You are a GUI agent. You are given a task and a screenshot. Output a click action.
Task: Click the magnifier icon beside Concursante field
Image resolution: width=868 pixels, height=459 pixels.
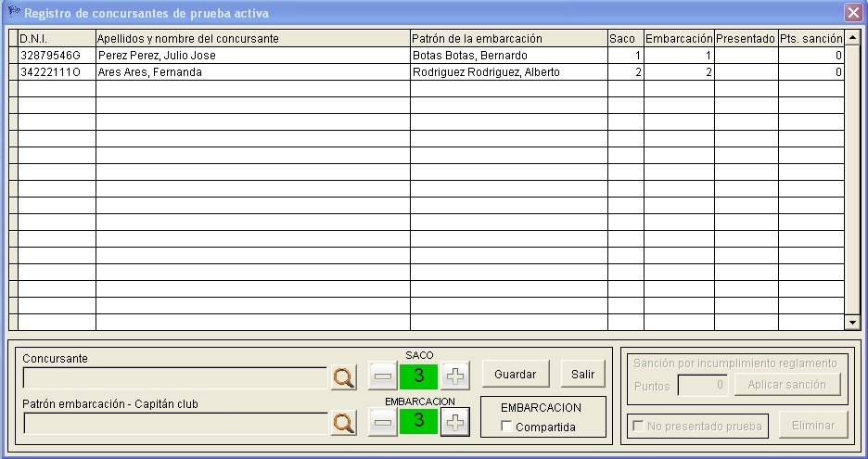(343, 376)
